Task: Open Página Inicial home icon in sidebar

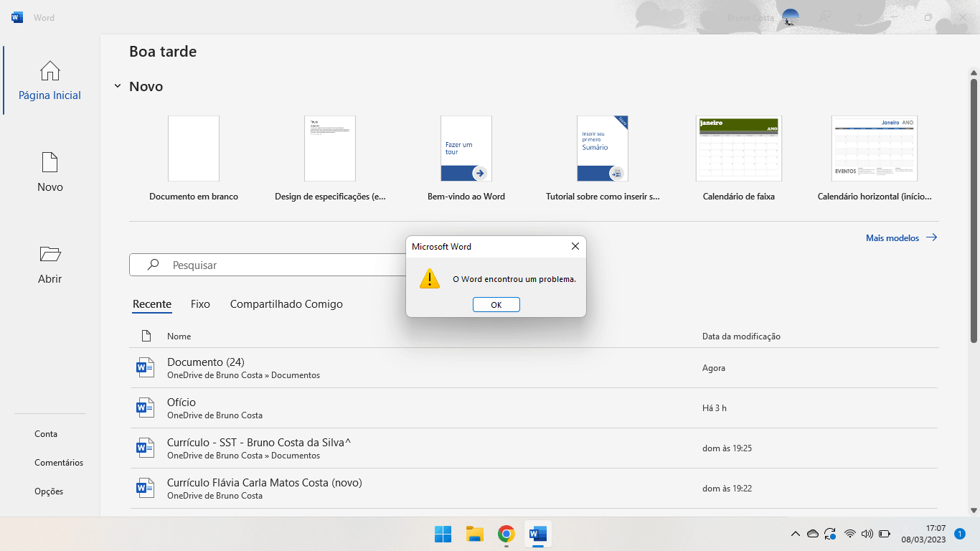Action: 50,70
